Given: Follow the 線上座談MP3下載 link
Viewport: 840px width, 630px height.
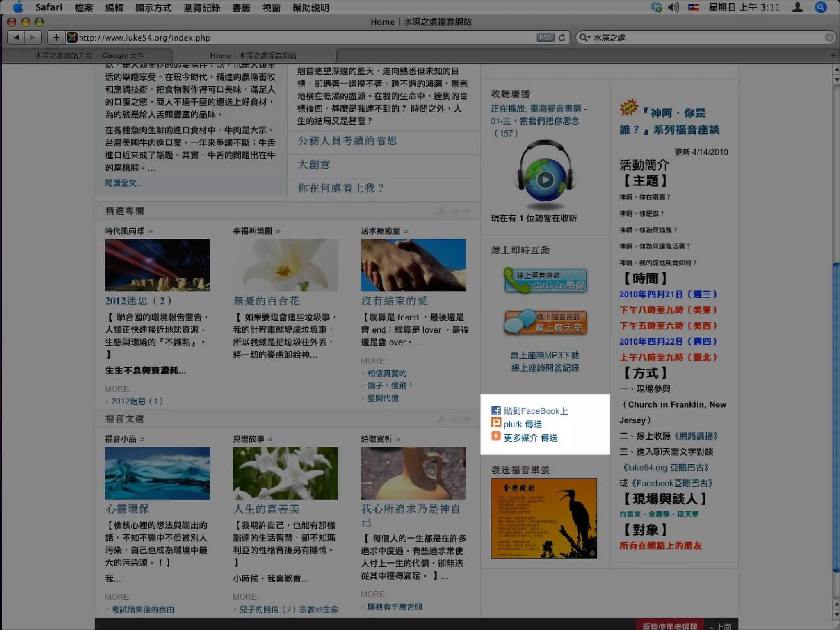Looking at the screenshot, I should click(545, 355).
